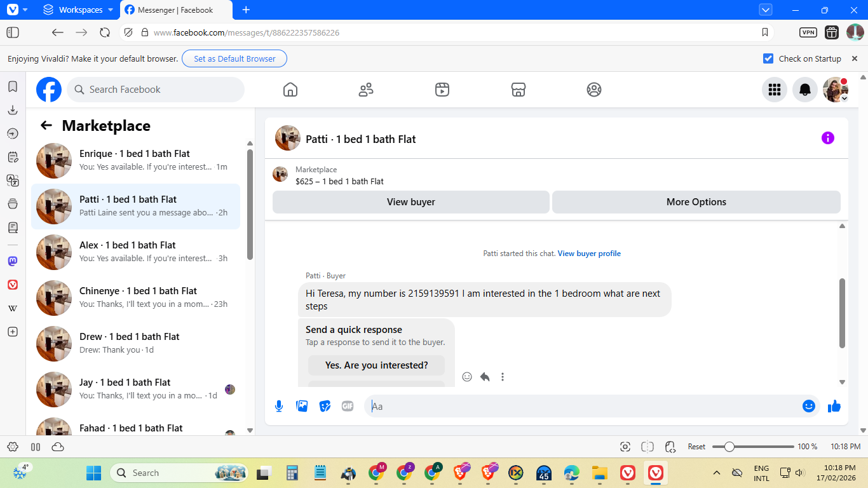Image resolution: width=868 pixels, height=488 pixels.
Task: Open Chinenye 1 bed 1 bath chat
Action: pos(135,298)
